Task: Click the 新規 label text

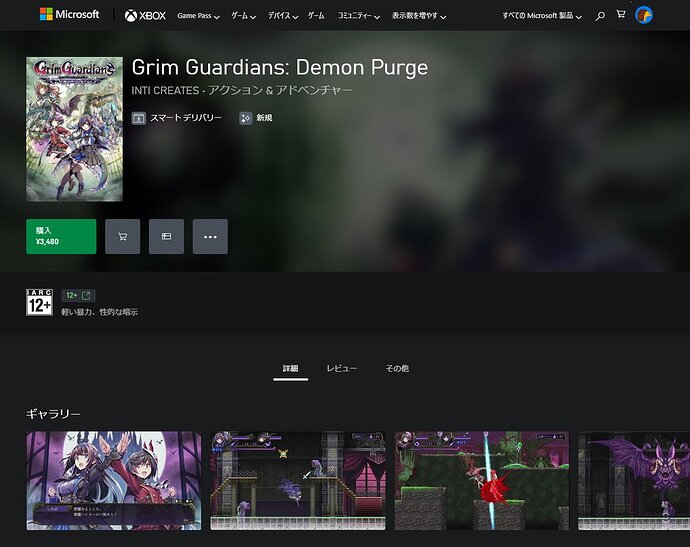Action: coord(264,118)
